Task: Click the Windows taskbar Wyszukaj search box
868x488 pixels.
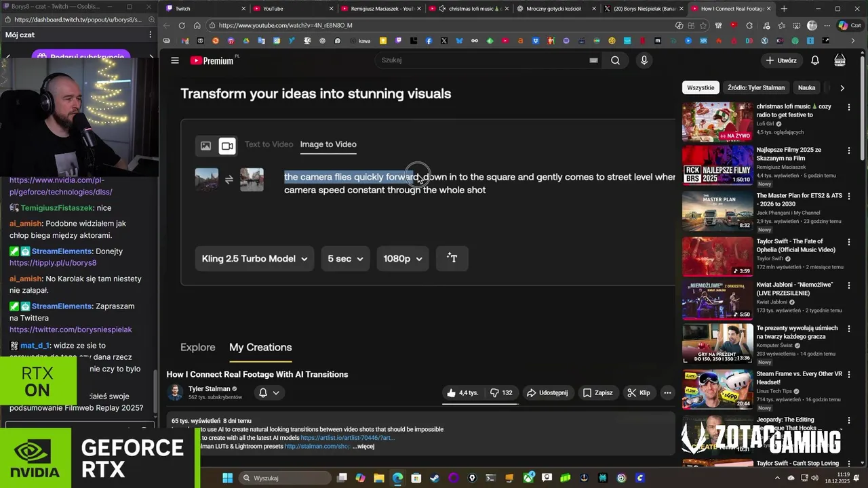Action: pyautogui.click(x=284, y=478)
